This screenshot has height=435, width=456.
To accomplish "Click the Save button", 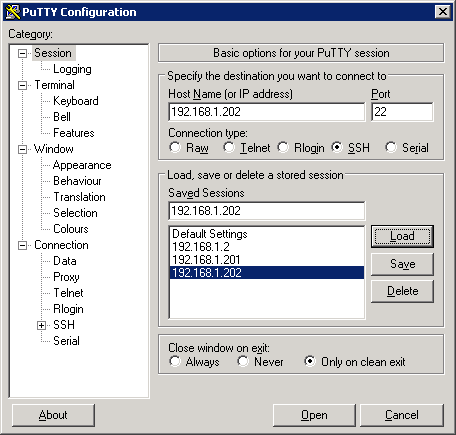I will click(402, 264).
